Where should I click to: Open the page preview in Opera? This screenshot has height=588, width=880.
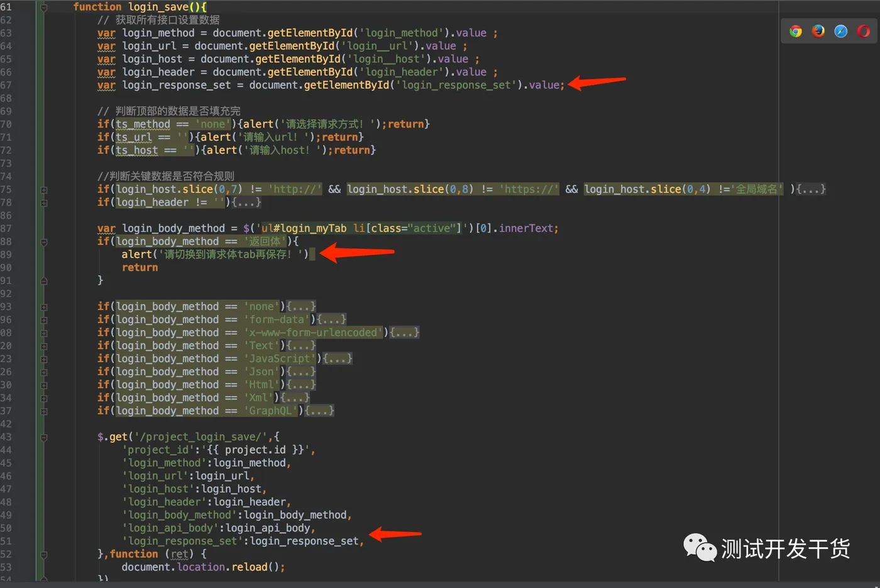[x=864, y=31]
